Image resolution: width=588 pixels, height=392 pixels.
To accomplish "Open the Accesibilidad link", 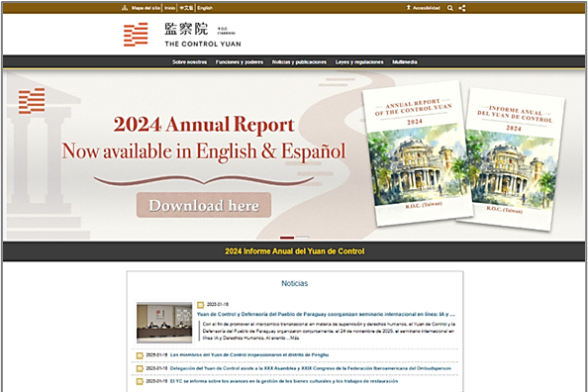I will pos(427,8).
